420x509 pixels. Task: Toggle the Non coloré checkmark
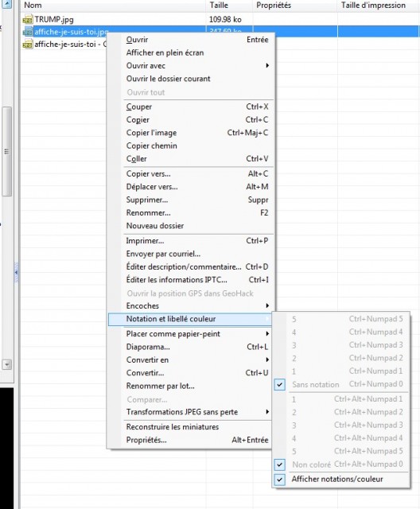tap(280, 464)
